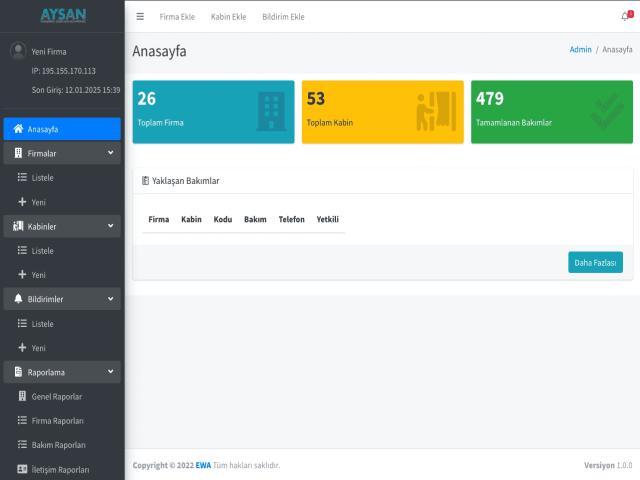Follow the EWA link in footer

(x=203, y=465)
